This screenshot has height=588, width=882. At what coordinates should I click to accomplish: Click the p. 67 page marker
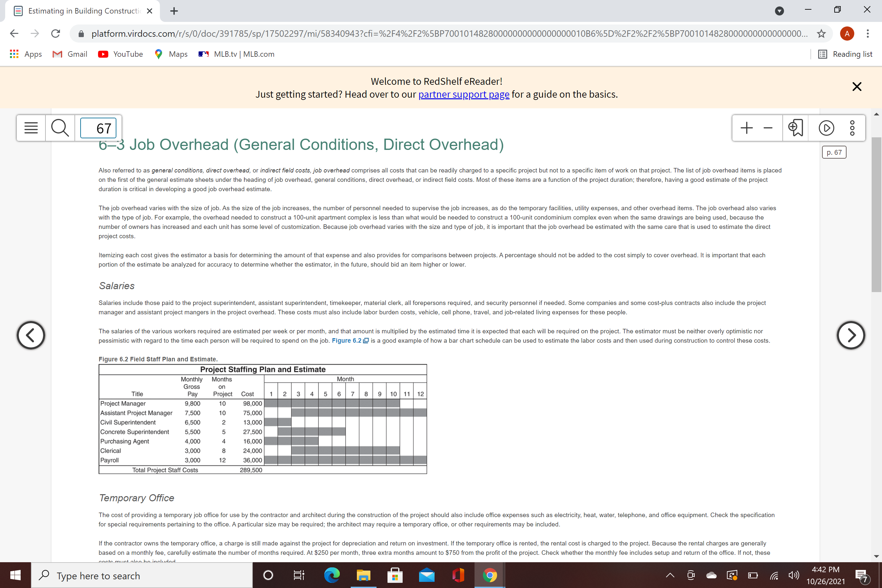point(834,152)
